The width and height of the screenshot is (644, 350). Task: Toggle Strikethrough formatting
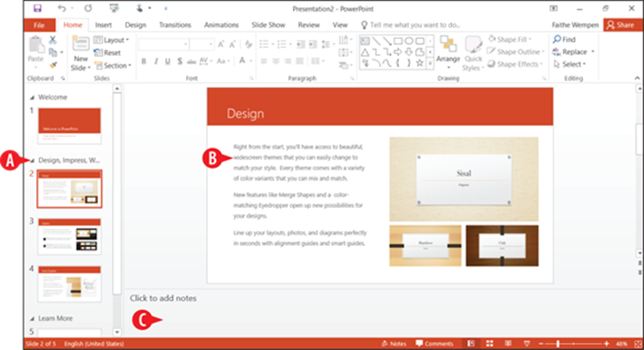point(191,61)
